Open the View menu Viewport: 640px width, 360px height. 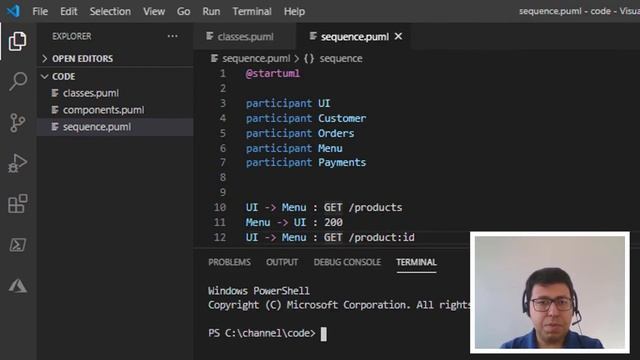coord(154,11)
